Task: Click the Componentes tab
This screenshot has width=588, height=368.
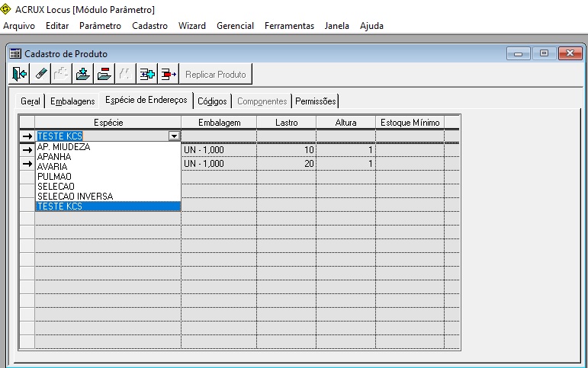Action: (x=262, y=101)
